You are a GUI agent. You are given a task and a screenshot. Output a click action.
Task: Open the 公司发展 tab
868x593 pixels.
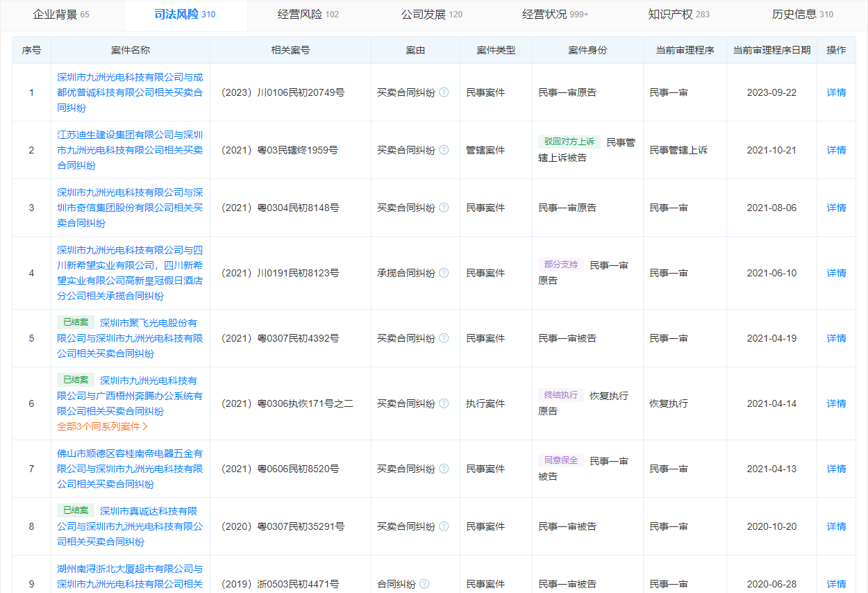(x=431, y=15)
